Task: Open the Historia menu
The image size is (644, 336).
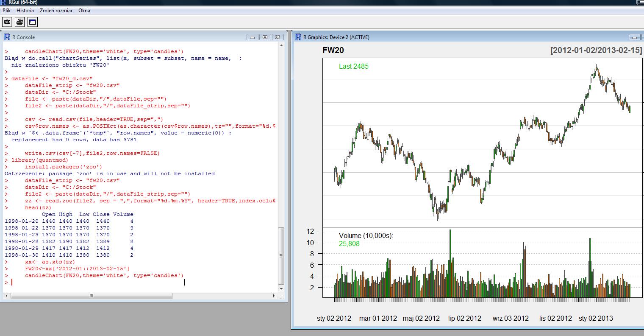Action: click(25, 11)
